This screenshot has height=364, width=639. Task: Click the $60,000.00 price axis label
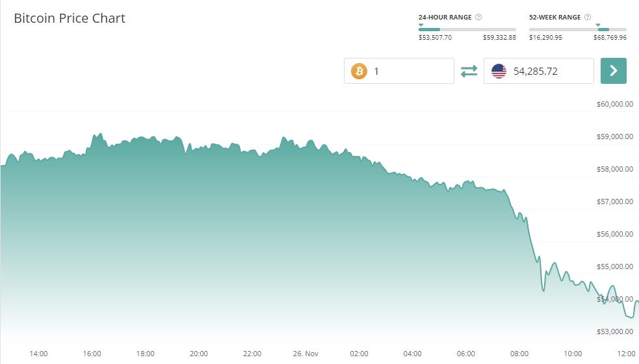pos(614,104)
